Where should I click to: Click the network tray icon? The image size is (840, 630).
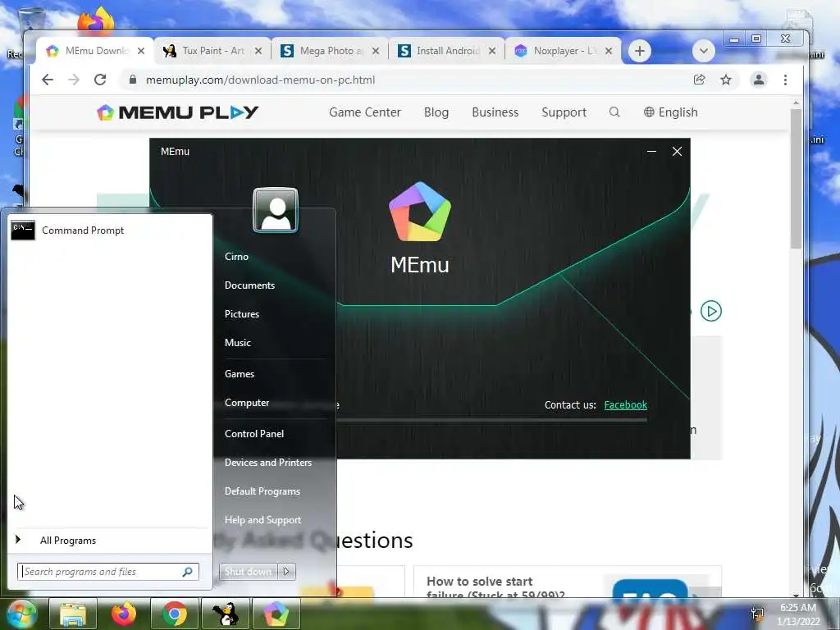pyautogui.click(x=757, y=614)
